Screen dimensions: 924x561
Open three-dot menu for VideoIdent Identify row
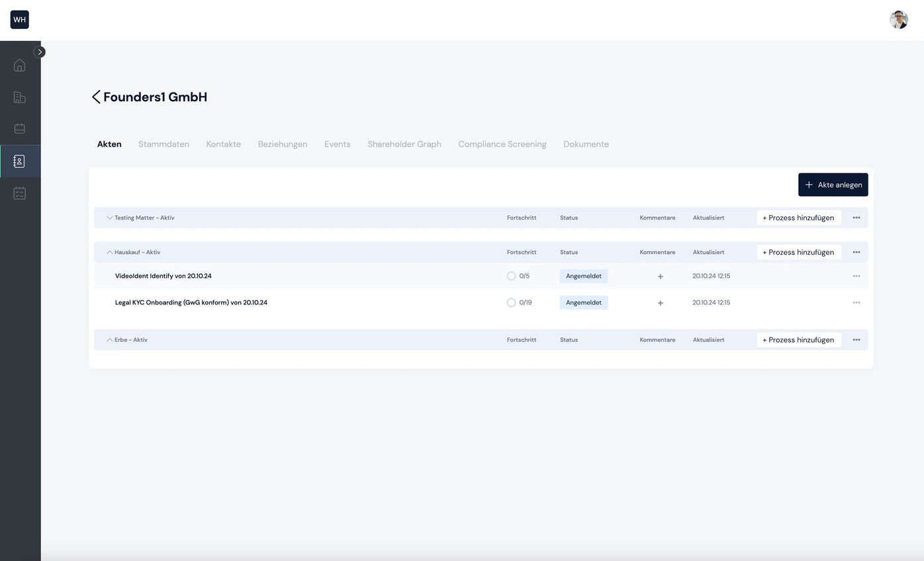[x=856, y=276]
